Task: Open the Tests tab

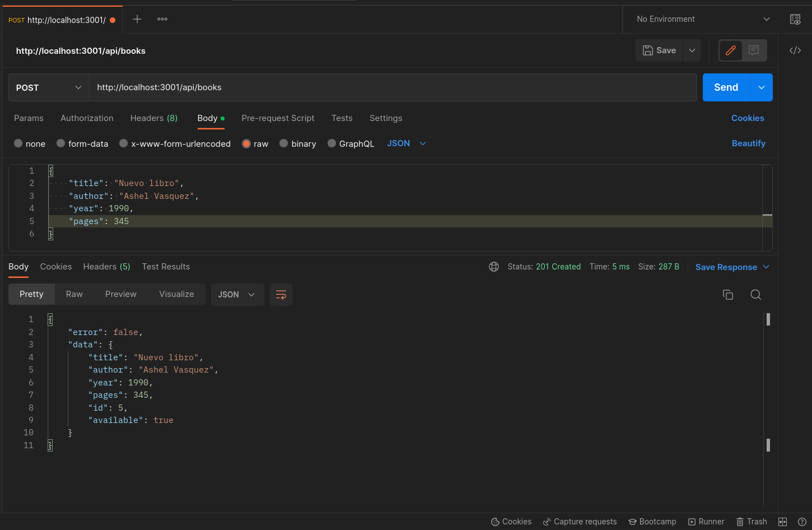Action: pyautogui.click(x=342, y=118)
